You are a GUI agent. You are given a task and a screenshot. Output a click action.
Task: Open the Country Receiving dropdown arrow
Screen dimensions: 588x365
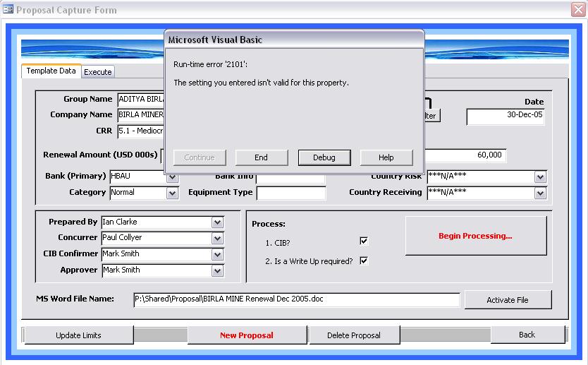[x=540, y=193]
